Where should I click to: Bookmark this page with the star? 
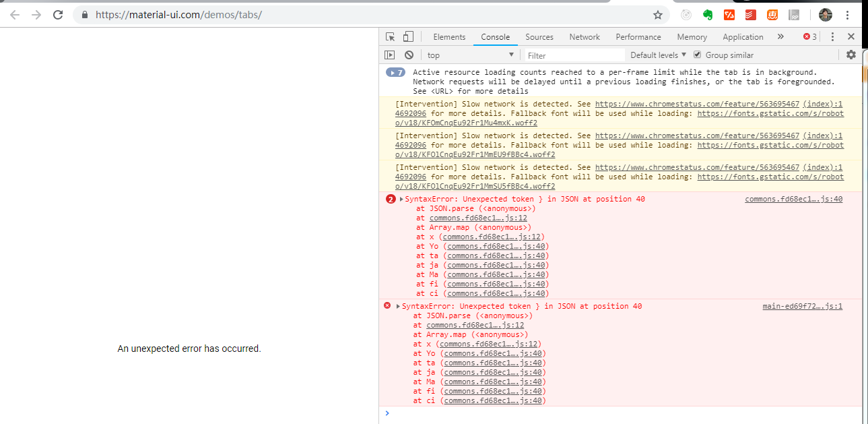657,14
